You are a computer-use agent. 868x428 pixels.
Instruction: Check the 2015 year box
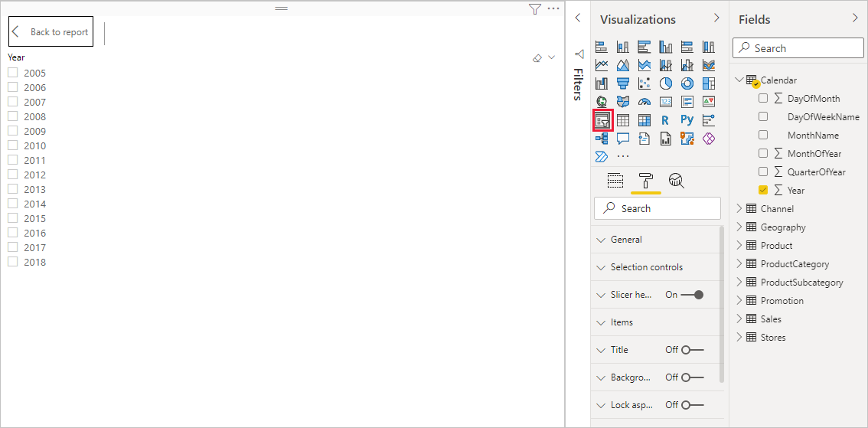point(13,218)
